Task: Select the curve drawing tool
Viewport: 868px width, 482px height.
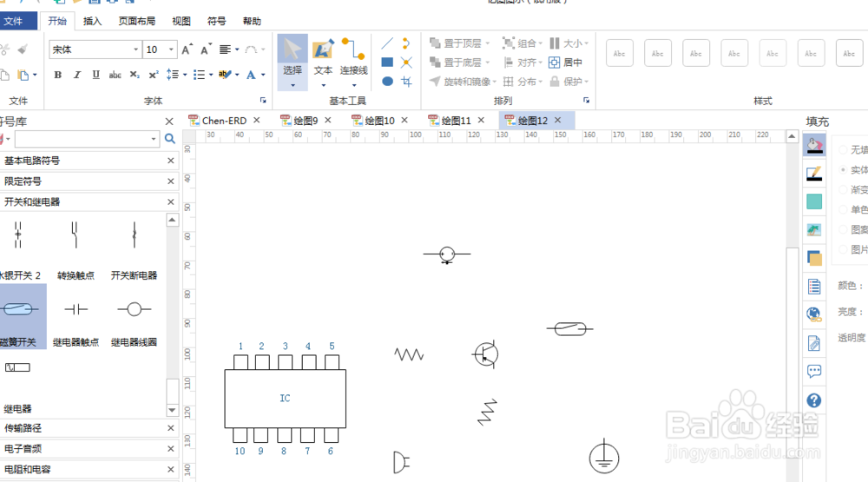Action: (406, 43)
